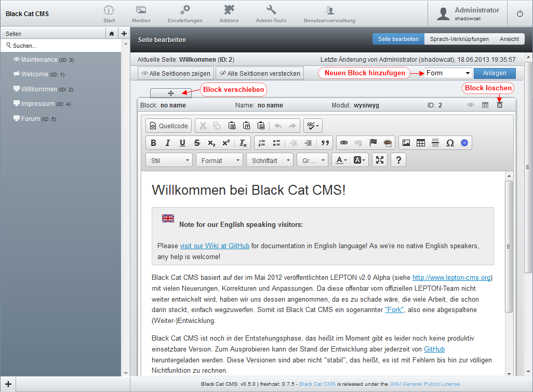533x392 pixels.
Task: Open the Format dropdown
Action: coord(219,160)
